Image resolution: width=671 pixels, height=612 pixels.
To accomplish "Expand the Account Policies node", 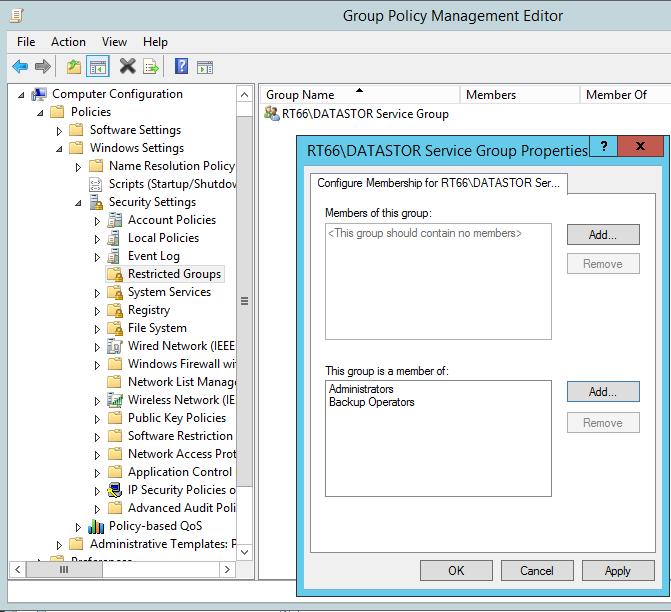I will click(97, 221).
